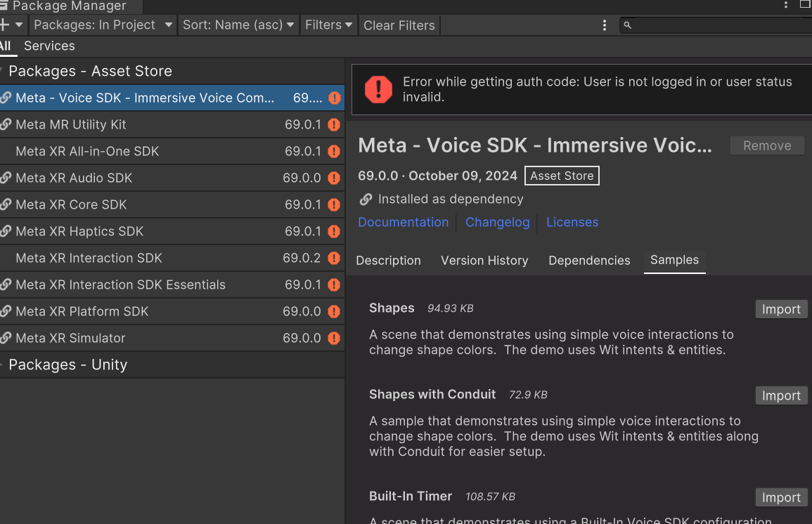Click warning icon on Meta MR Utility Kit row

[334, 124]
